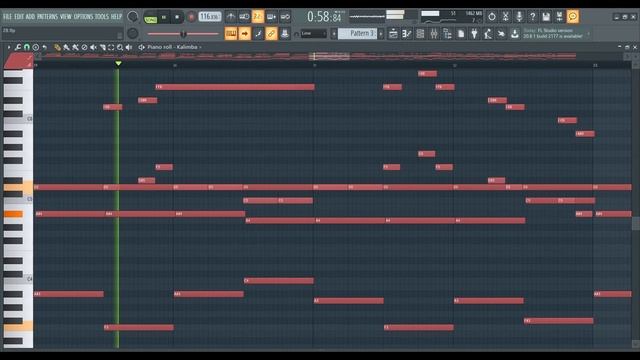This screenshot has width=640, height=360.
Task: Open the Channel rack
Action: 420,33
